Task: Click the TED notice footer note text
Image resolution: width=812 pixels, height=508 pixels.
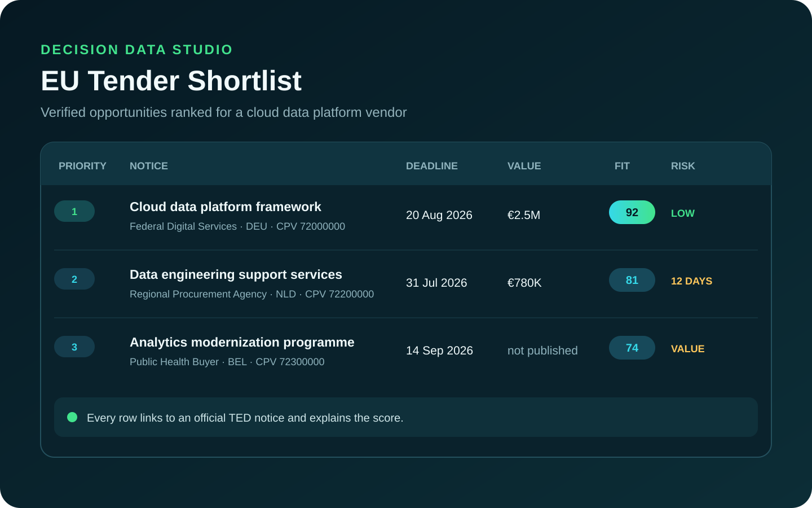Action: tap(245, 418)
